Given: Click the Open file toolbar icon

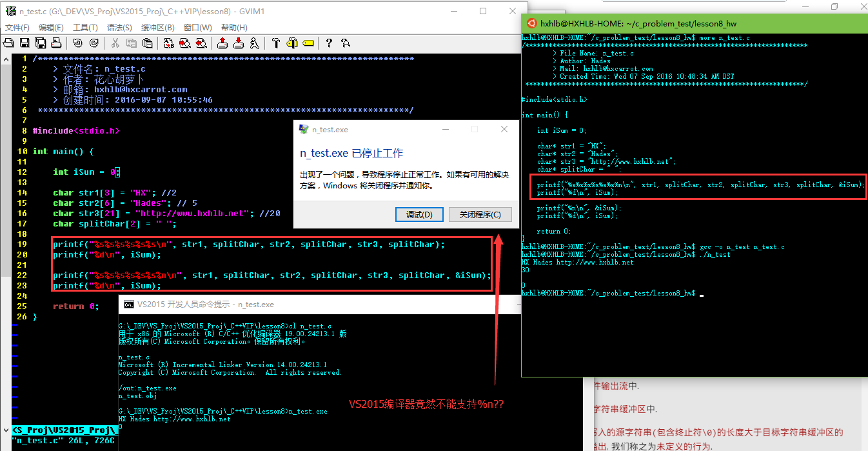Looking at the screenshot, I should (x=9, y=43).
